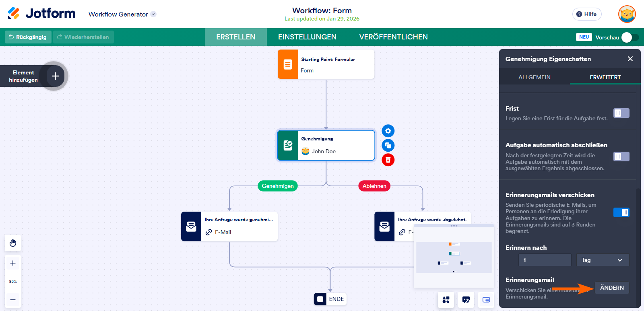644x311 pixels.
Task: Click the Rückgängig undo button
Action: (28, 37)
